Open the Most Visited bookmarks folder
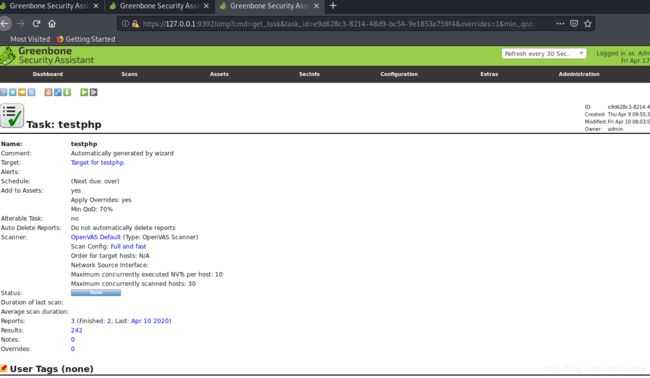 click(x=30, y=39)
